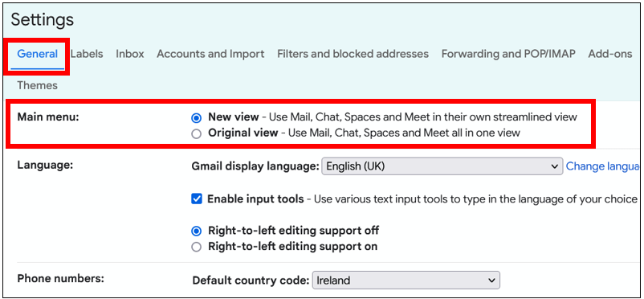Toggle the Enable input tools checkbox
Viewport: 644px width, 299px height.
point(197,199)
